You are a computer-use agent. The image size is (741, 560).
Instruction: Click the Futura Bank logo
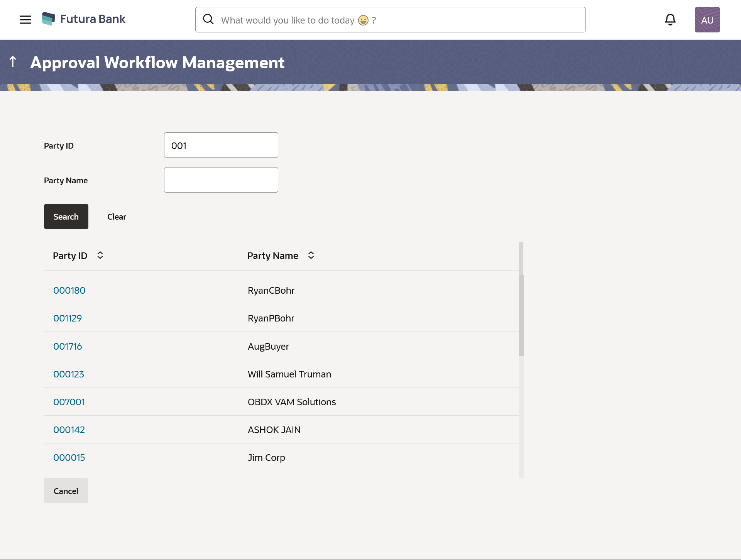point(84,19)
